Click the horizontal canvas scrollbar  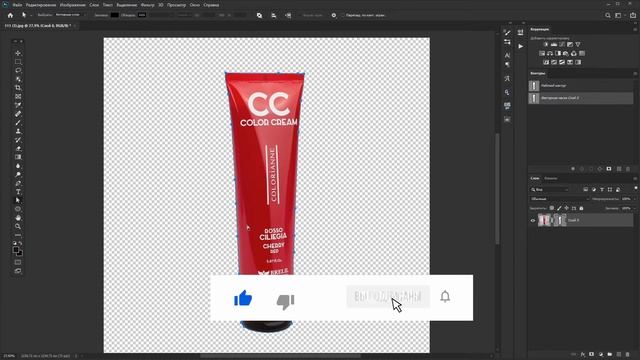pos(280,356)
